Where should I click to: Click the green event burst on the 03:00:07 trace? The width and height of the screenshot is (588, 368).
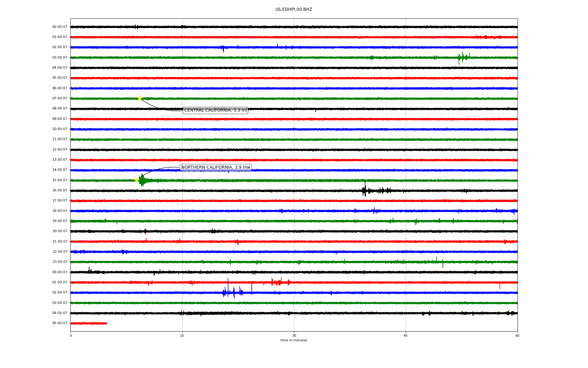462,57
